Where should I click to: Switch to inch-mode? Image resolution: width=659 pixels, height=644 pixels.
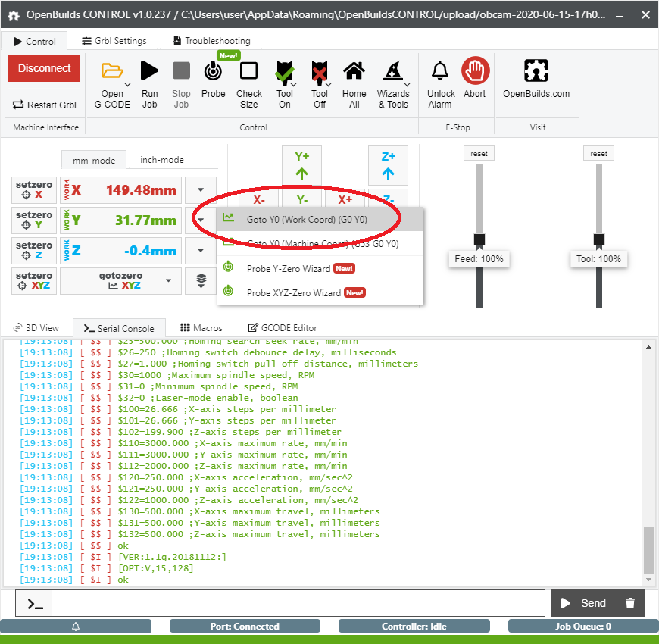[162, 160]
